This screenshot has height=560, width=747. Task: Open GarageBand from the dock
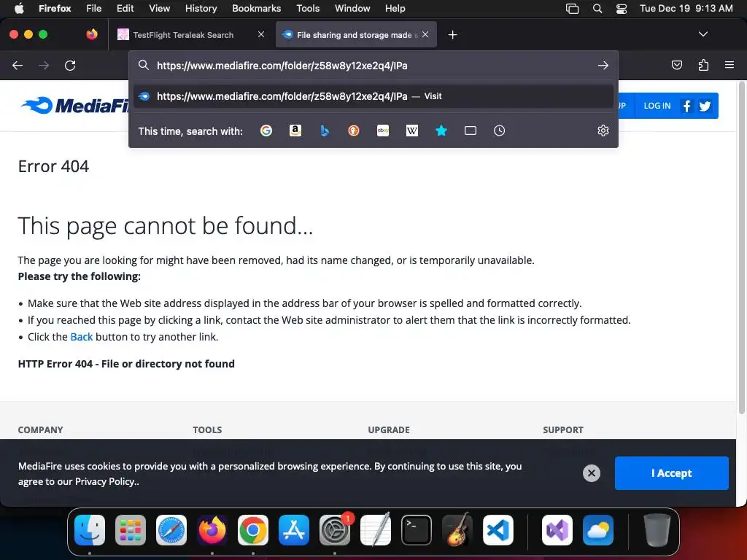(457, 530)
